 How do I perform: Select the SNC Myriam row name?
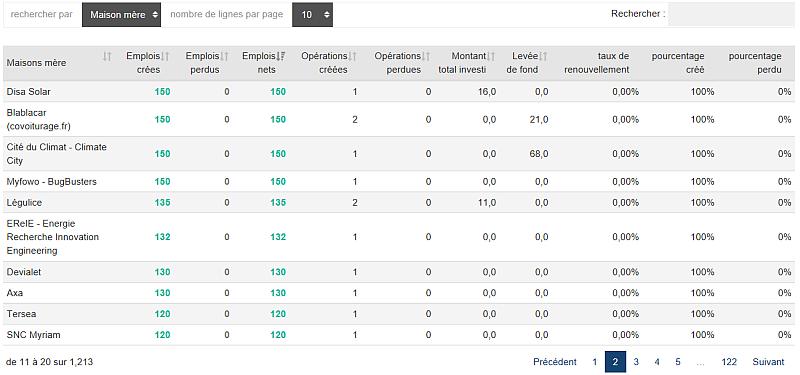[33, 335]
